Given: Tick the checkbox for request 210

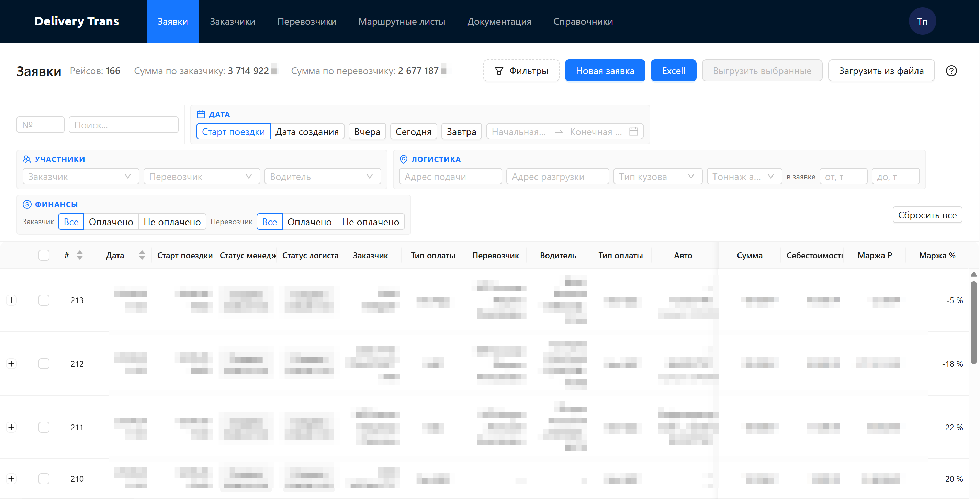Looking at the screenshot, I should pyautogui.click(x=44, y=478).
